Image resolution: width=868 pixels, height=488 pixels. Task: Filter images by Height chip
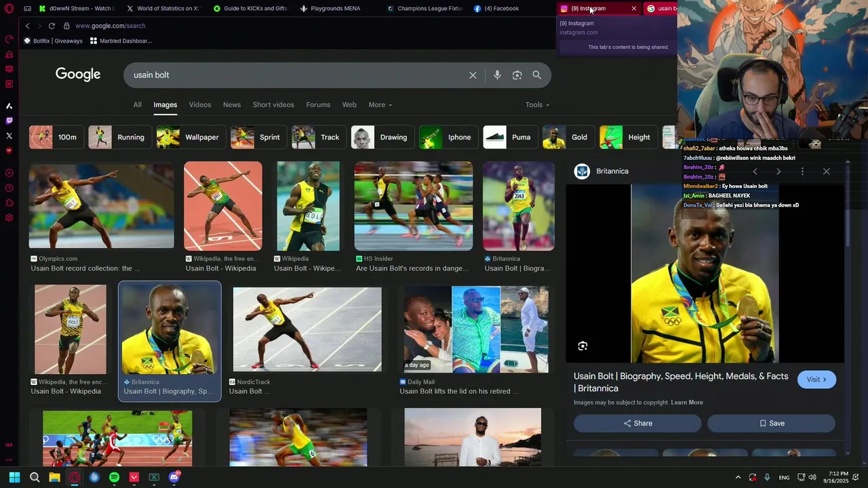click(x=628, y=138)
